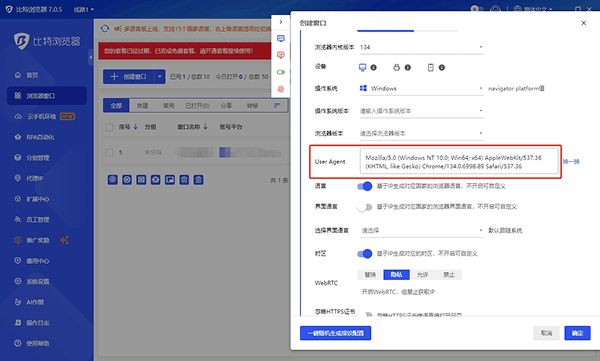
Task: Click info icon beside Android device
Action: (408, 68)
